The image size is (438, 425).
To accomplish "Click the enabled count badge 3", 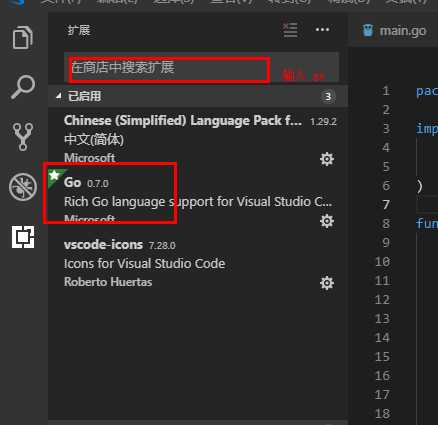I will (328, 97).
